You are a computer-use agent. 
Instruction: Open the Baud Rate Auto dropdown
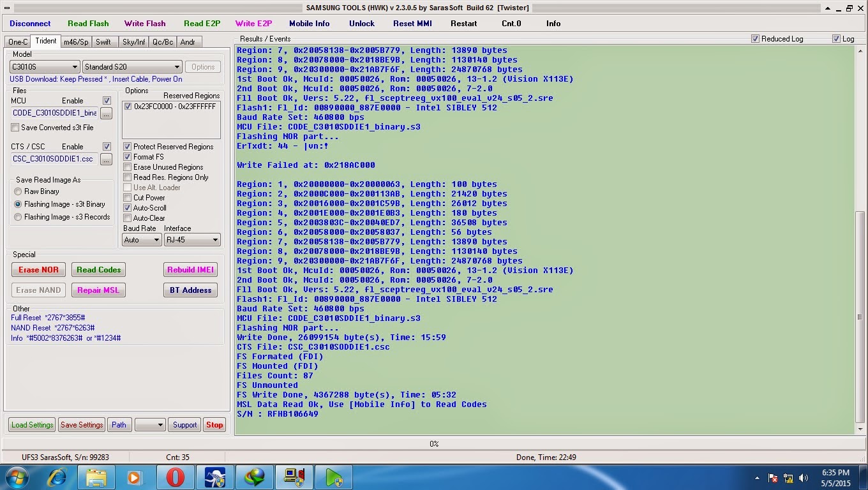(142, 240)
